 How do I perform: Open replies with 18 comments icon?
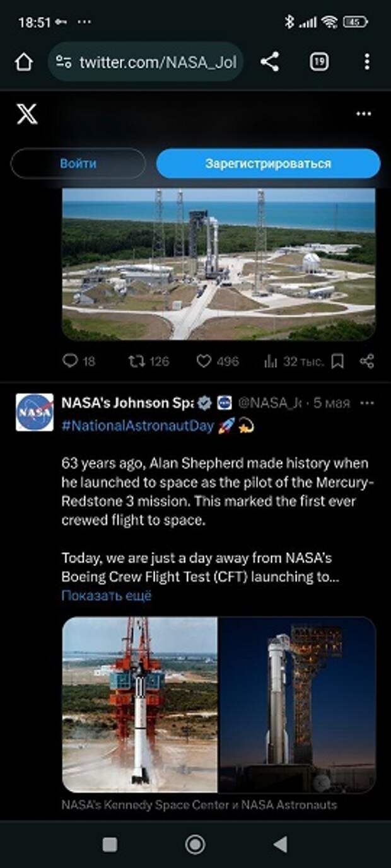click(x=79, y=361)
